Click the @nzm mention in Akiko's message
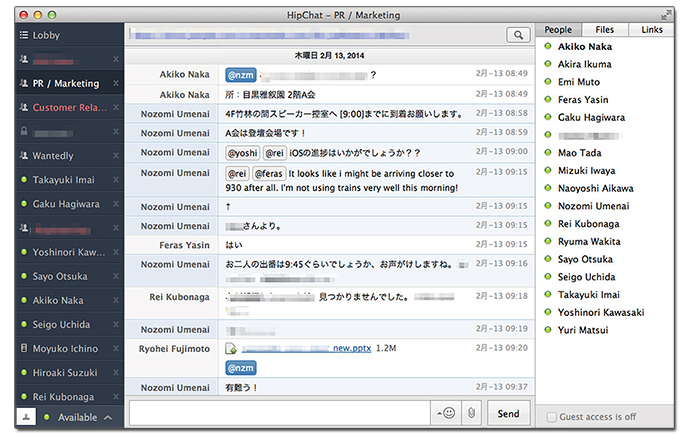 tap(241, 75)
